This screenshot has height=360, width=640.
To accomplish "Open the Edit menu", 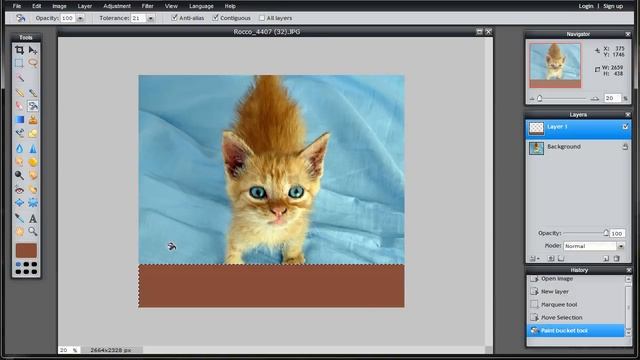I will tap(37, 6).
